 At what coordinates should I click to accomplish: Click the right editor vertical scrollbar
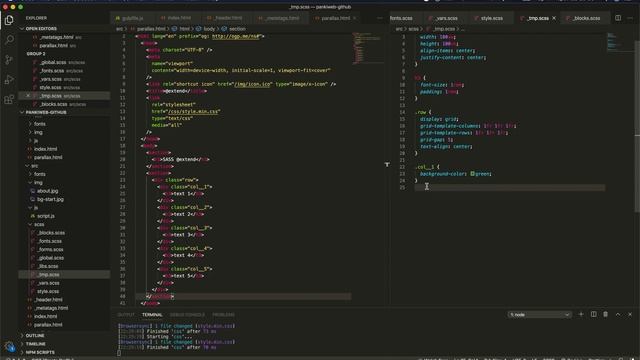tap(637, 127)
